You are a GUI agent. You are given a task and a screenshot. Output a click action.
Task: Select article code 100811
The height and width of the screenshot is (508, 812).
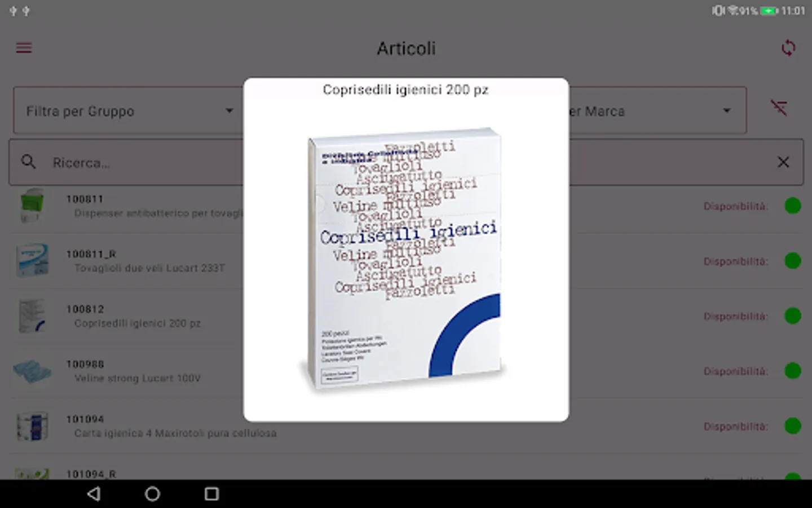[x=85, y=199]
